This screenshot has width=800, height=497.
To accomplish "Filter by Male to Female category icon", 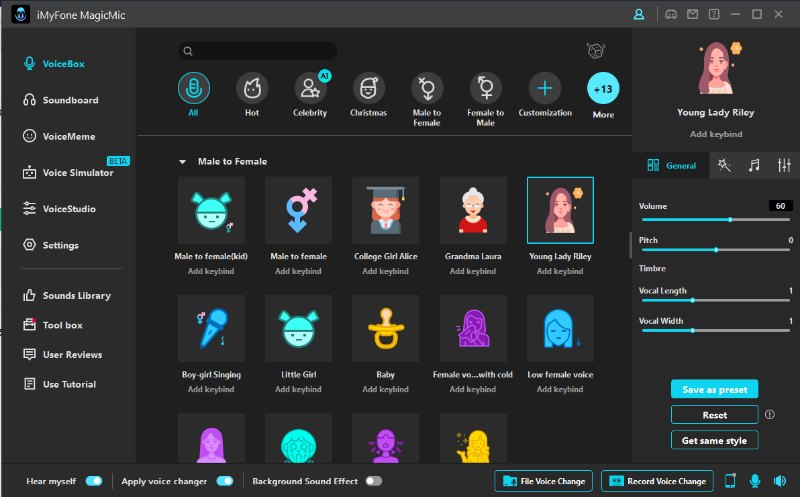I will (427, 88).
